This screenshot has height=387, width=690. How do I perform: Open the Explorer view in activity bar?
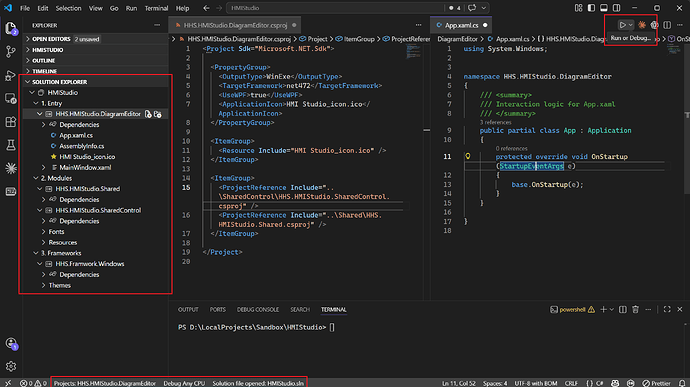coord(11,28)
